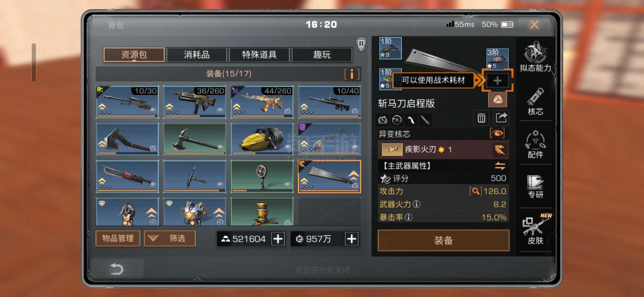
Task: Click the 武器火力 info circle
Action: point(417,204)
